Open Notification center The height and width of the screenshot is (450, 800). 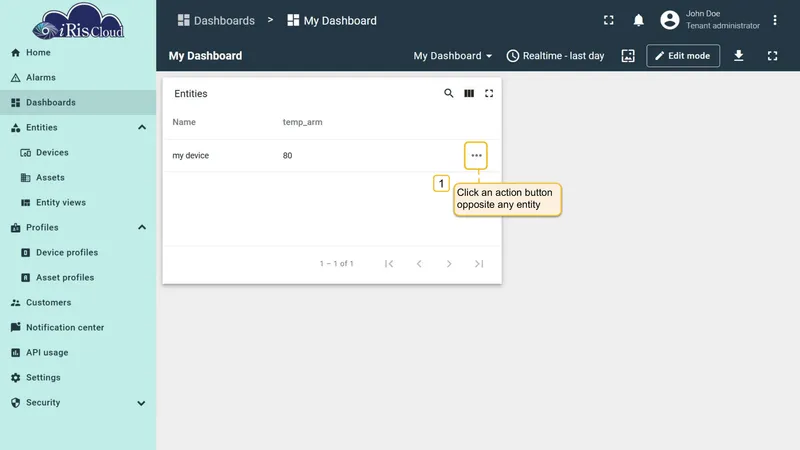[x=78, y=328]
